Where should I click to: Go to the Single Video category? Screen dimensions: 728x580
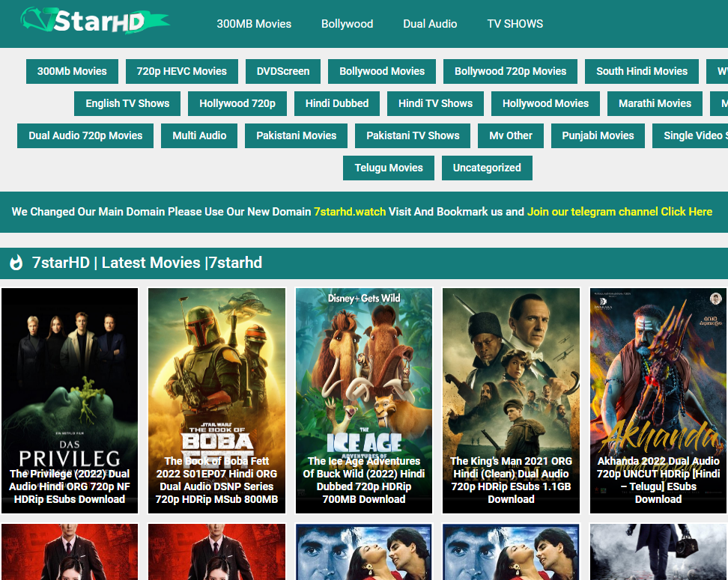pyautogui.click(x=691, y=136)
